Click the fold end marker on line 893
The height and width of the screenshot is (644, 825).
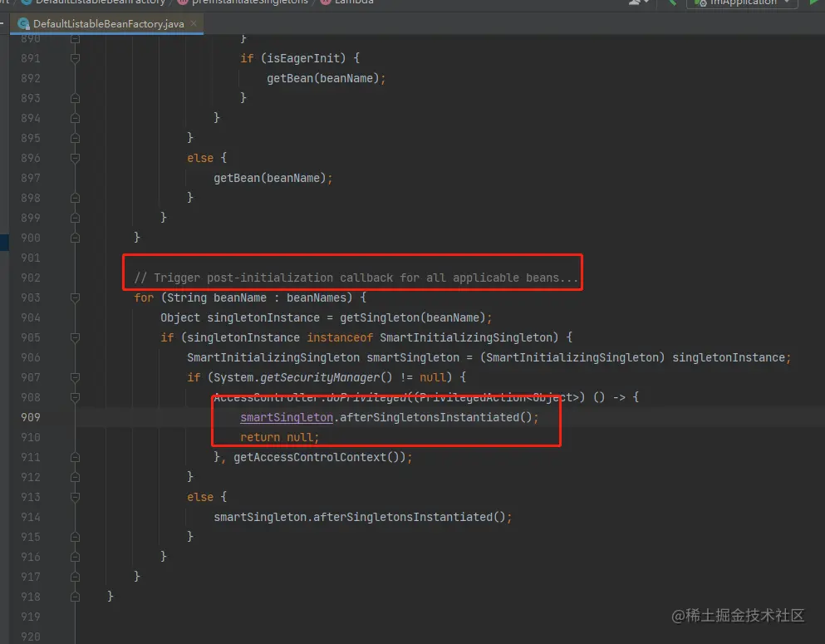coord(76,98)
